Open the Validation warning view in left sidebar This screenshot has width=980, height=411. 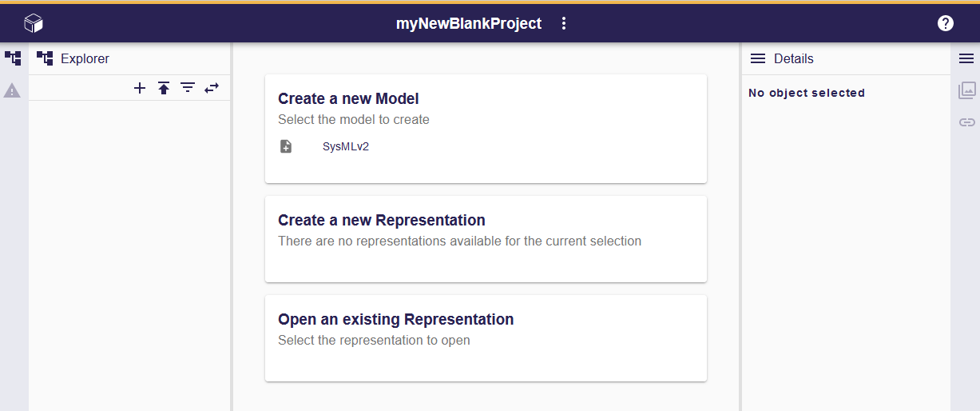coord(13,90)
